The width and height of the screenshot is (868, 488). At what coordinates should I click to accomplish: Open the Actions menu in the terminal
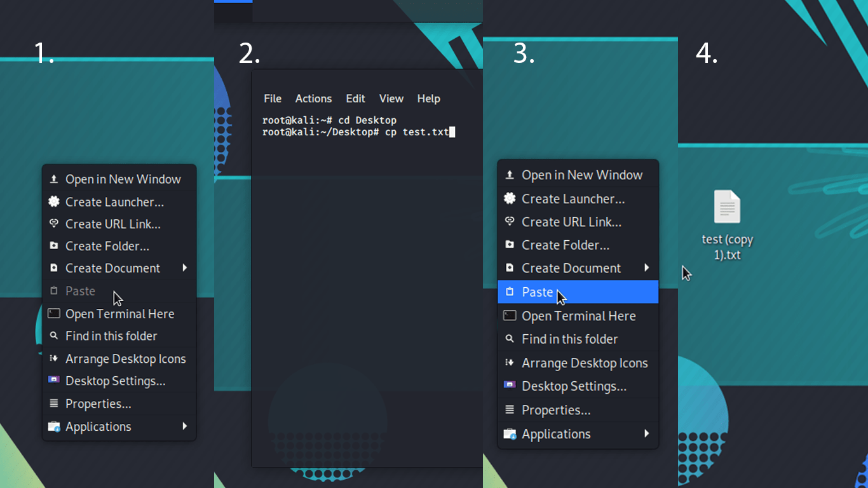tap(313, 98)
